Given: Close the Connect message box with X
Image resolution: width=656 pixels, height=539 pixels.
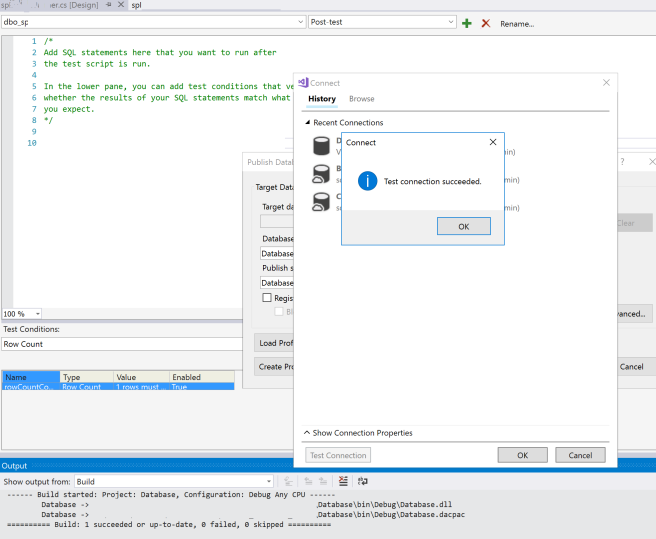Looking at the screenshot, I should point(492,142).
